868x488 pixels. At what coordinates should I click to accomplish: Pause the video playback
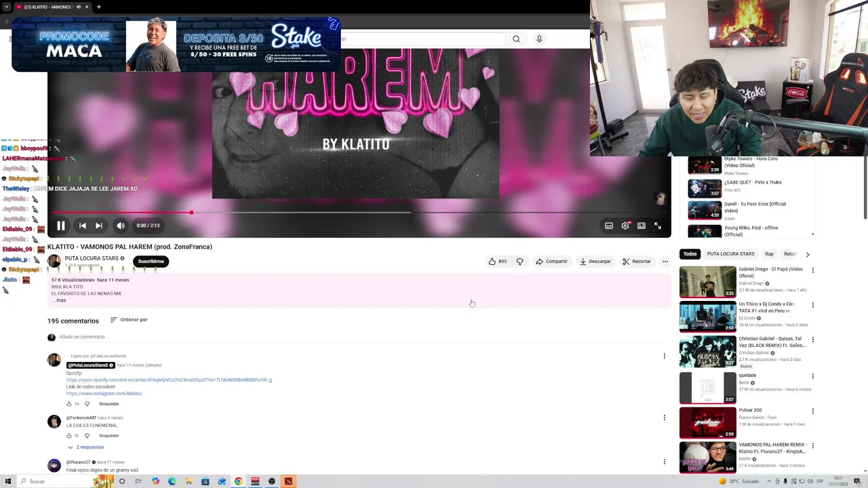60,226
